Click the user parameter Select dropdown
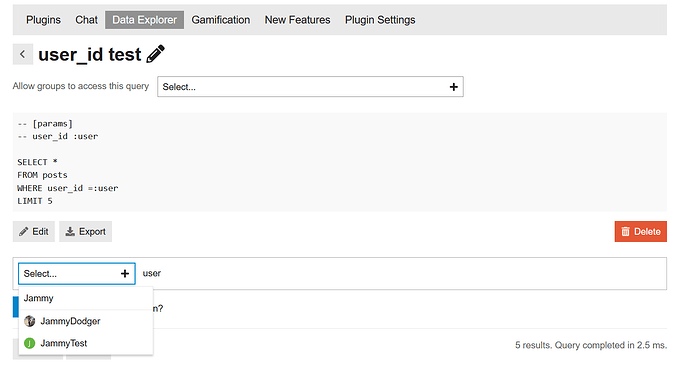The width and height of the screenshot is (690, 365). click(x=77, y=274)
